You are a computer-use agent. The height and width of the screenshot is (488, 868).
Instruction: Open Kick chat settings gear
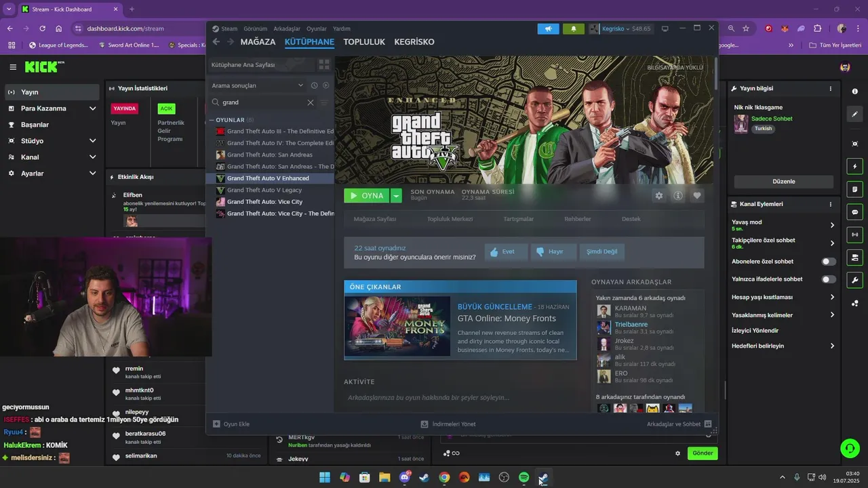point(677,453)
